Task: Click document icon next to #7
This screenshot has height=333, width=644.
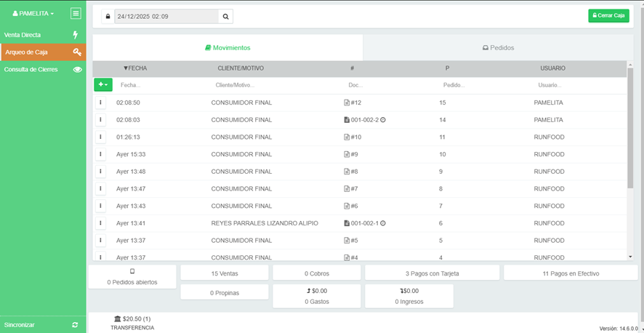Action: (347, 189)
